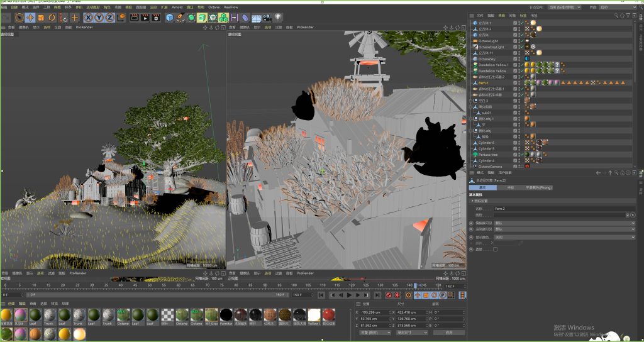Viewport: 644px width, 342px height.
Task: Toggle visibility dots of OctaneSky
Action: (x=519, y=59)
